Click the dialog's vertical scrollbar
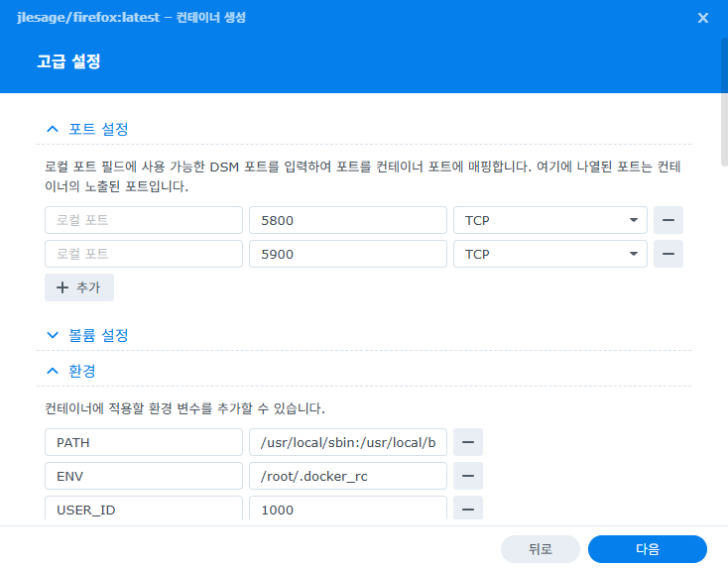The height and width of the screenshot is (569, 728). tap(723, 99)
